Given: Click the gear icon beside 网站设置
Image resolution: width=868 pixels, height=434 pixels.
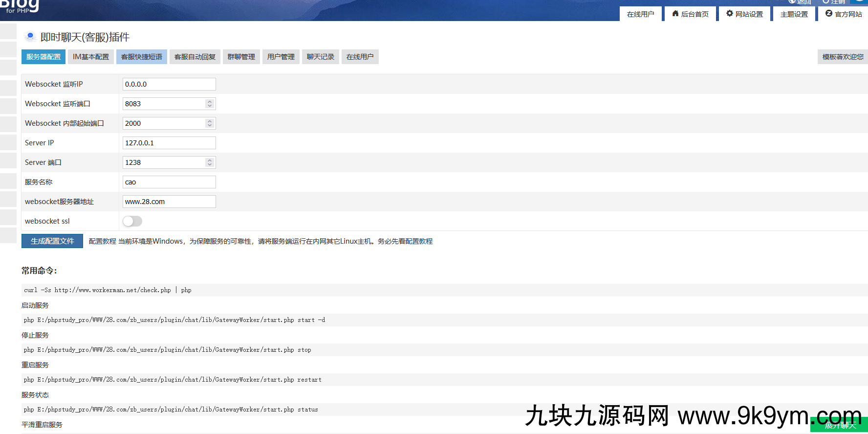Looking at the screenshot, I should (x=730, y=14).
